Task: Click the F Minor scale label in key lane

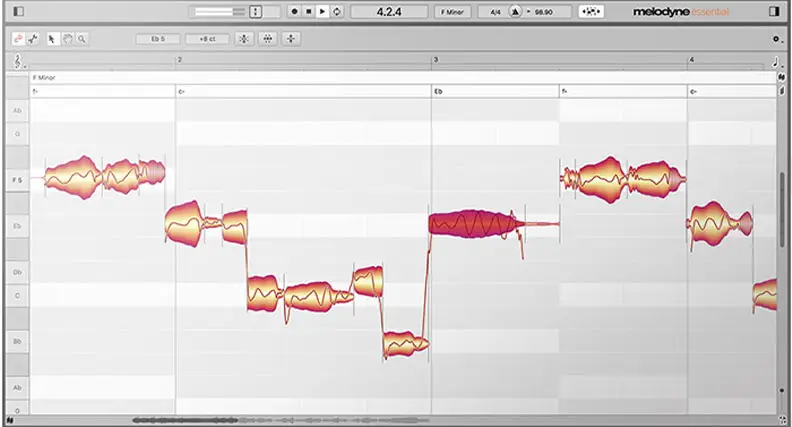Action: [x=44, y=78]
